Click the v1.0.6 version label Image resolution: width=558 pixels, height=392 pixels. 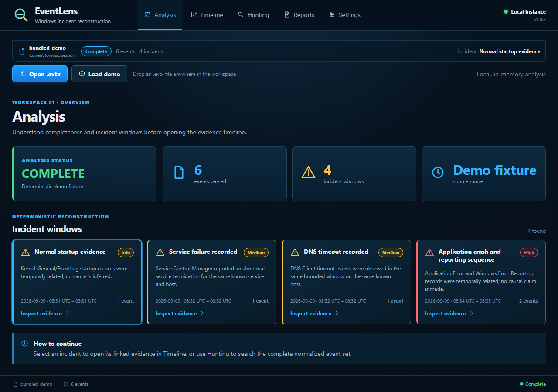point(539,20)
